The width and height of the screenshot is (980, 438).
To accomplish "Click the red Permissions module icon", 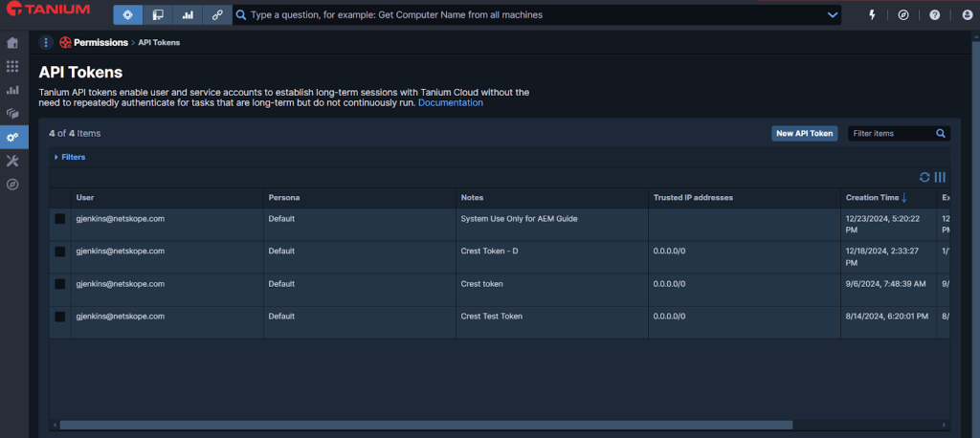I will pos(65,42).
